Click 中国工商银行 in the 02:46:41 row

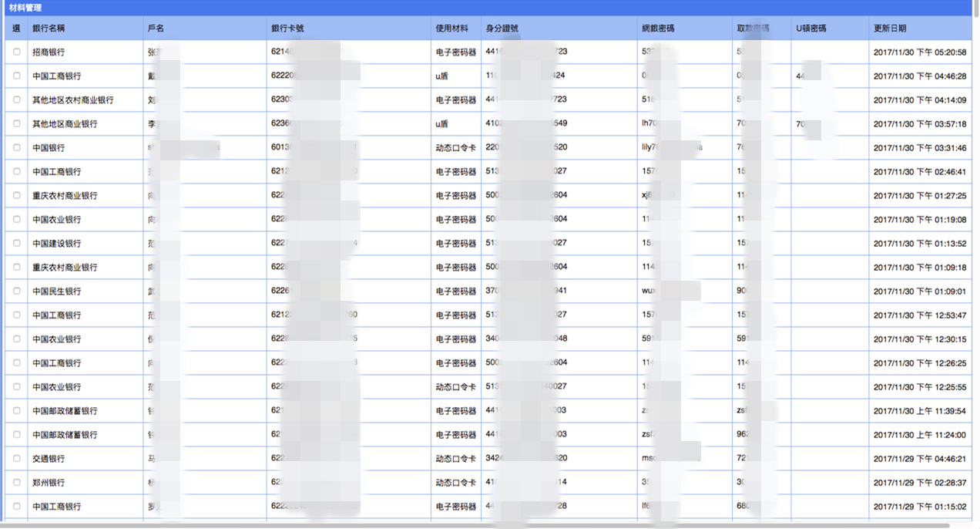(57, 172)
